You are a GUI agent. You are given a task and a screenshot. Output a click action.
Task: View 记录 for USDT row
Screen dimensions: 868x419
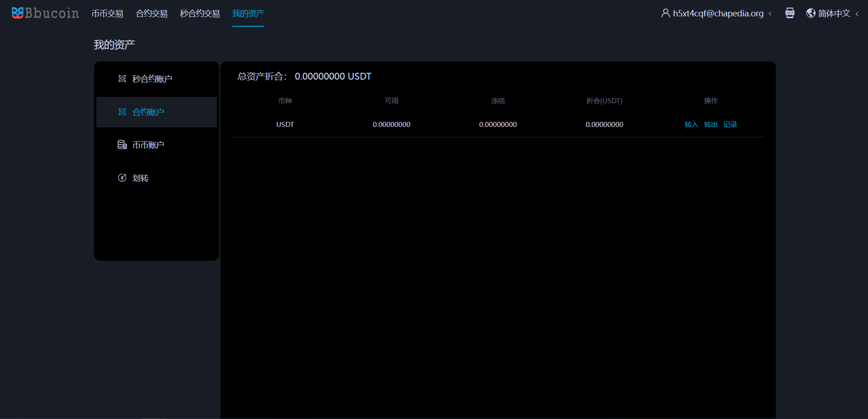730,125
